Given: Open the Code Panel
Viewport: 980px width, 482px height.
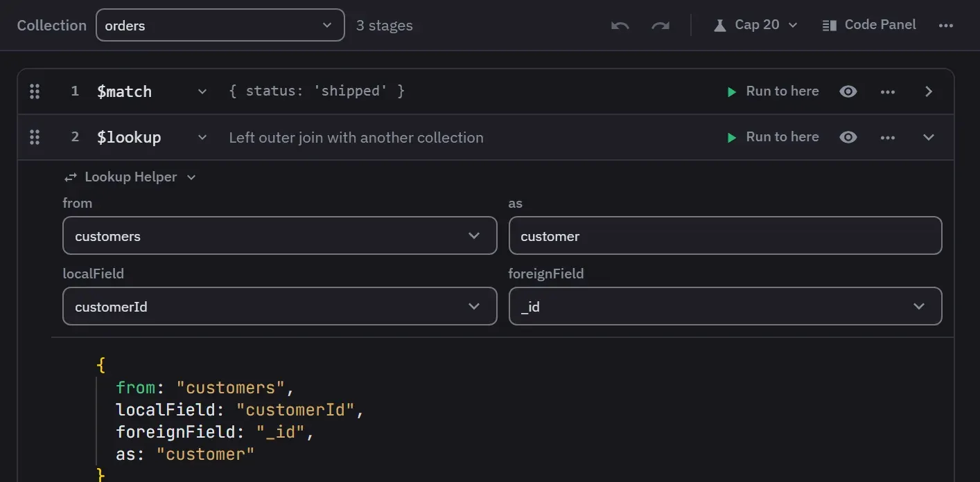Looking at the screenshot, I should click(869, 25).
